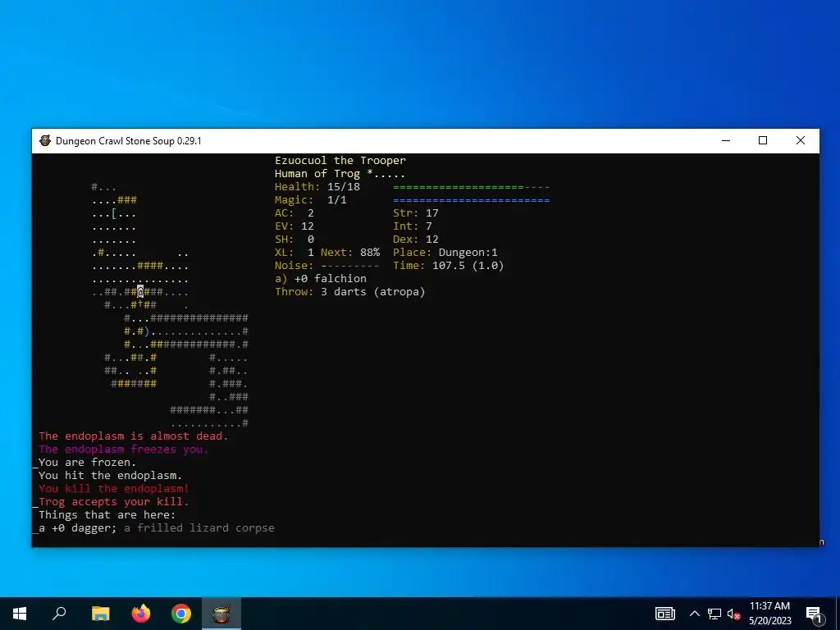840x630 pixels.
Task: Click the 'You are frozen.' message
Action: click(x=87, y=463)
